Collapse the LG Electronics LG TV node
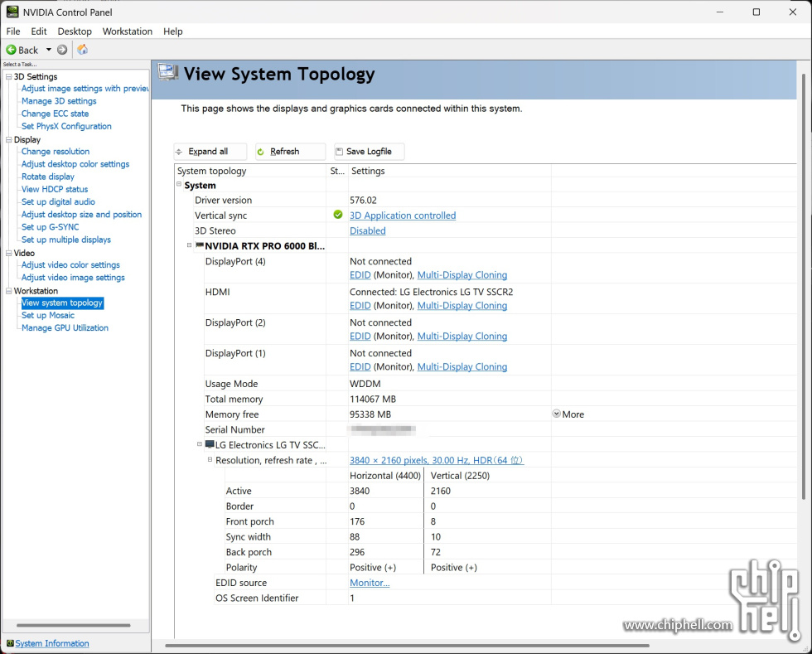Viewport: 812px width, 654px height. (x=200, y=444)
